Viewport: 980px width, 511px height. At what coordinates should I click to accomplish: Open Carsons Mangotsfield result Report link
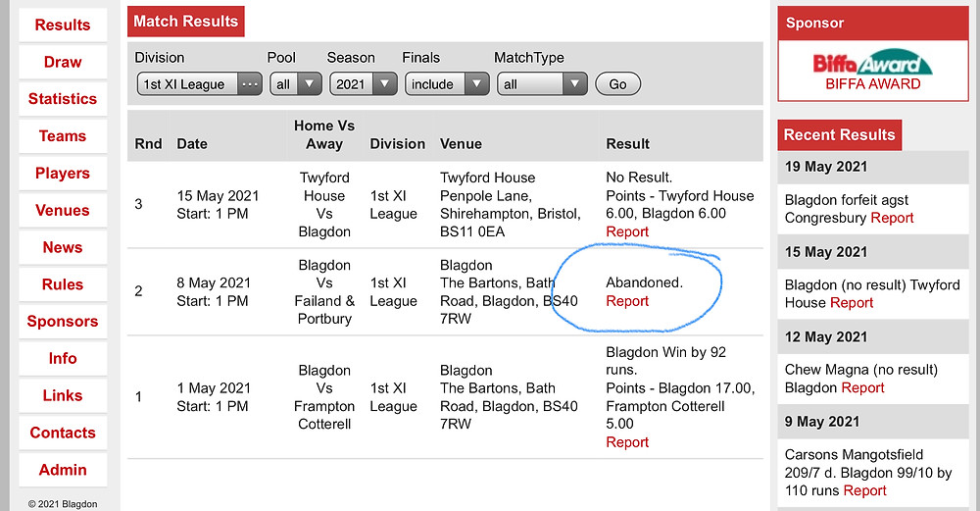[x=864, y=490]
